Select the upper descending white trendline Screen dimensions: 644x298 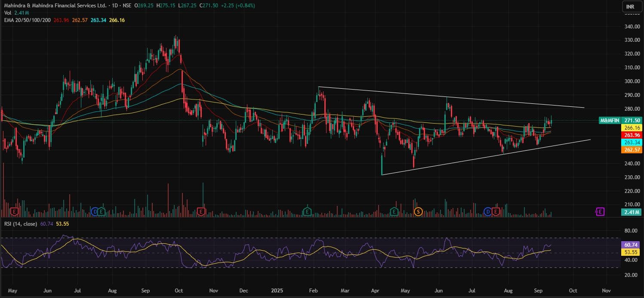[452, 97]
